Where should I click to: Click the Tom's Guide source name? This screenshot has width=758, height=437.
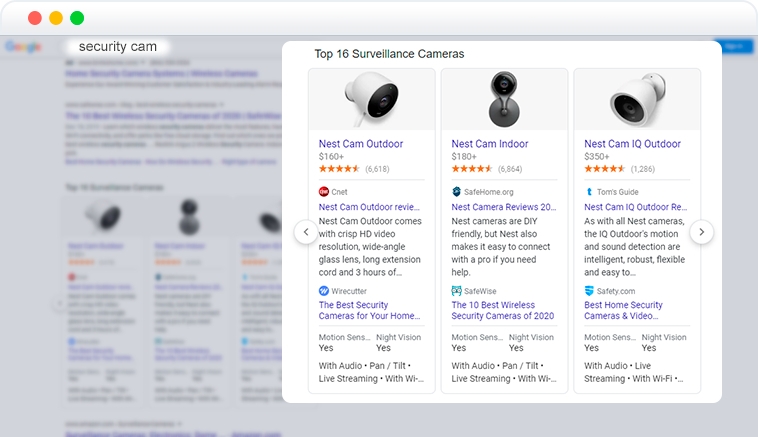(x=617, y=192)
